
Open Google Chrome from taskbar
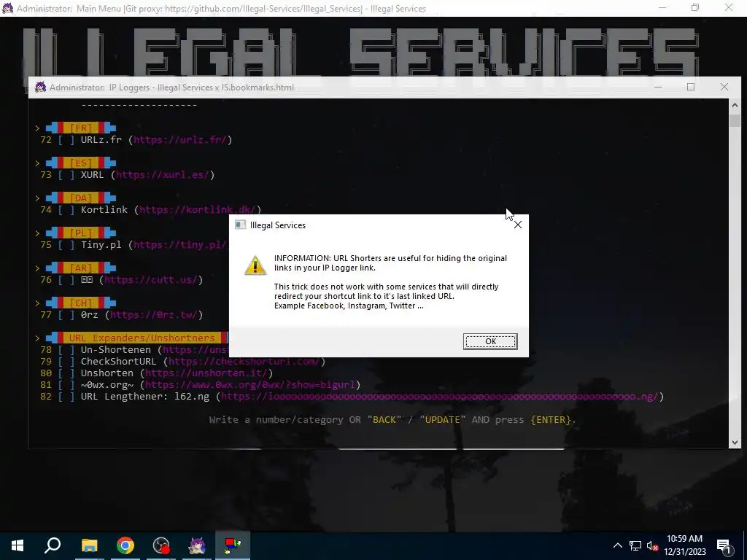pos(125,545)
